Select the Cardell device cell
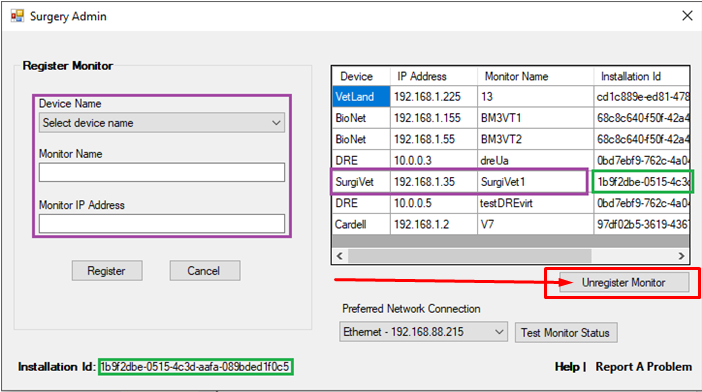This screenshot has height=392, width=702. (x=361, y=224)
